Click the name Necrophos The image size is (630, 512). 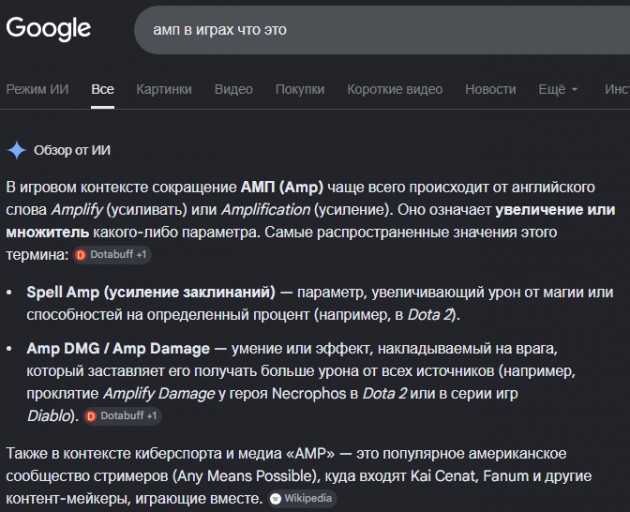click(309, 393)
